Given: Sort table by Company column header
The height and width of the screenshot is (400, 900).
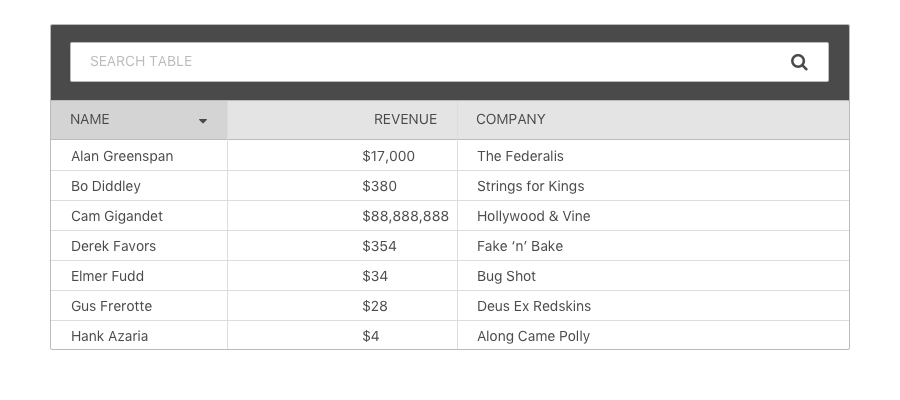Looking at the screenshot, I should [x=653, y=120].
